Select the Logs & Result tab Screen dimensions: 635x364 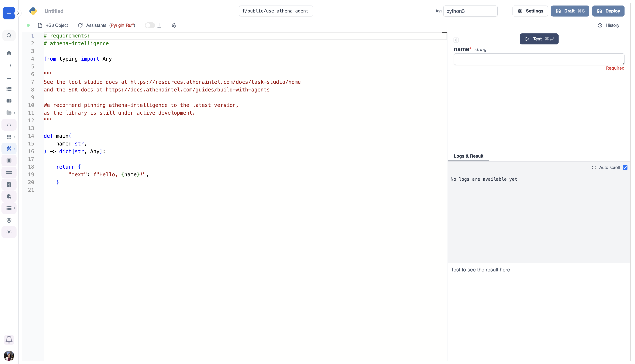pyautogui.click(x=468, y=156)
